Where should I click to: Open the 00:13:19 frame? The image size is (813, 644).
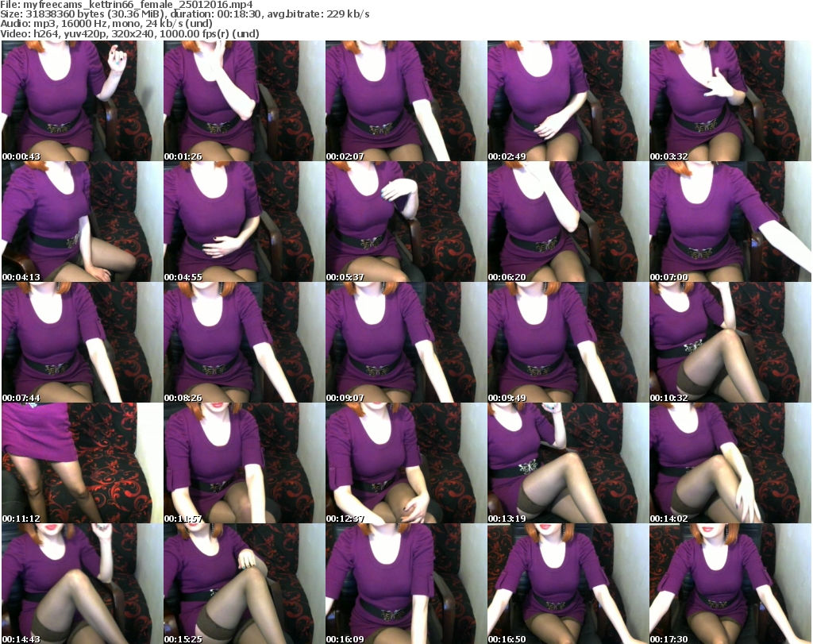(x=568, y=463)
